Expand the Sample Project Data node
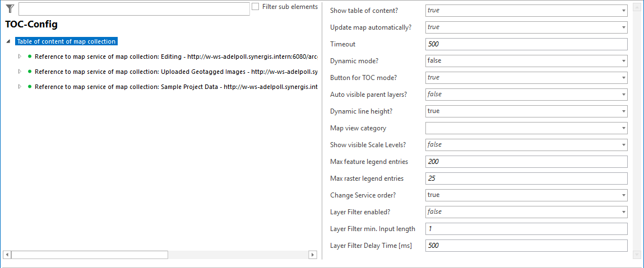The height and width of the screenshot is (268, 644). (20, 87)
